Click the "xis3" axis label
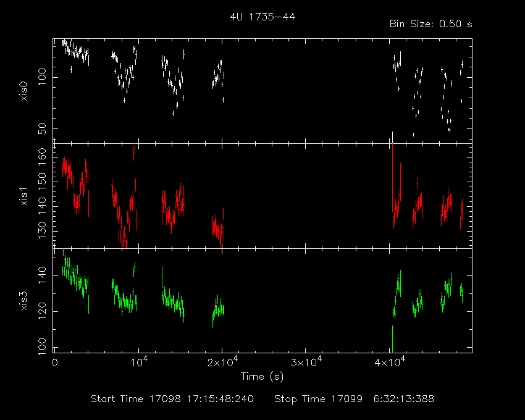 tap(23, 301)
